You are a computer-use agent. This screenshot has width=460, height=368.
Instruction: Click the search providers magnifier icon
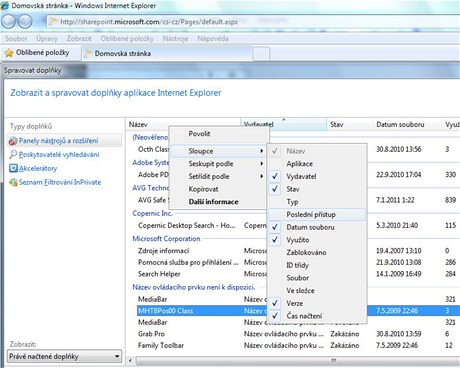pos(13,155)
